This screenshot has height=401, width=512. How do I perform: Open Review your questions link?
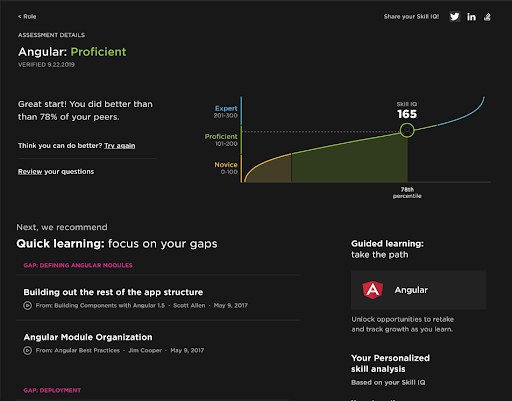click(x=56, y=171)
